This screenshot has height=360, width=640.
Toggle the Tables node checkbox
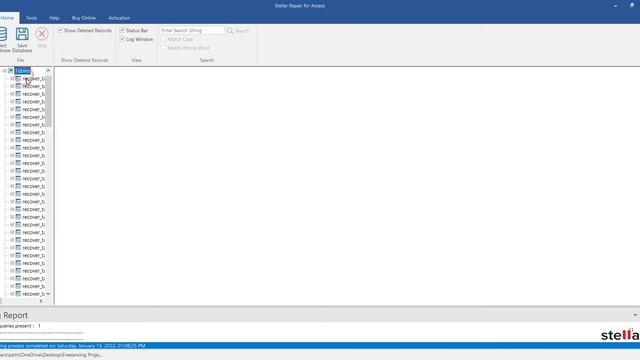tap(11, 71)
